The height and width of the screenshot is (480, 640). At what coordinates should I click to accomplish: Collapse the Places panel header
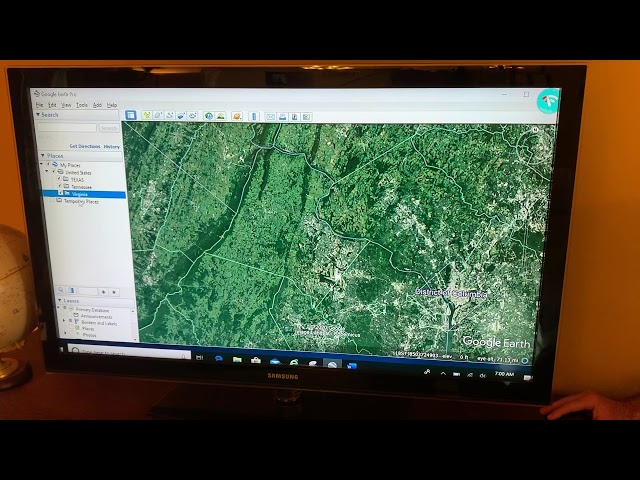click(x=81, y=156)
